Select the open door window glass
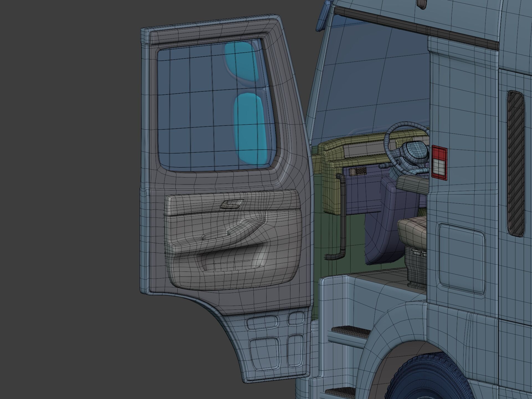 pos(217,105)
